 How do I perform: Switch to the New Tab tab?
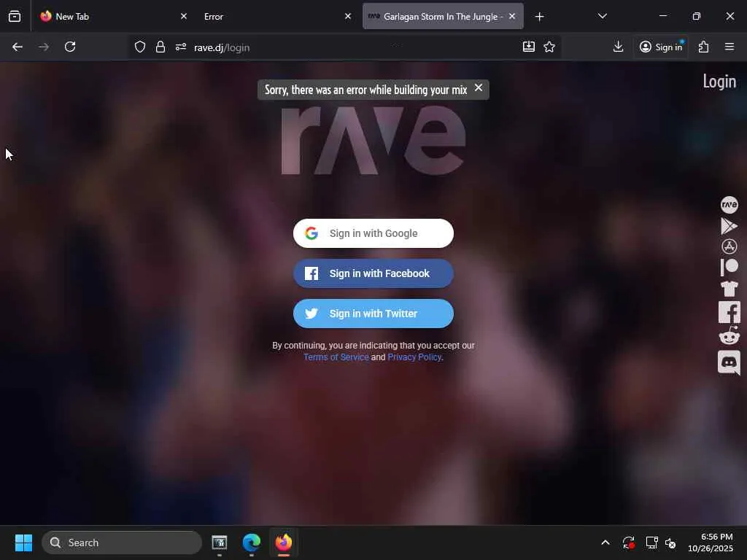[x=113, y=16]
